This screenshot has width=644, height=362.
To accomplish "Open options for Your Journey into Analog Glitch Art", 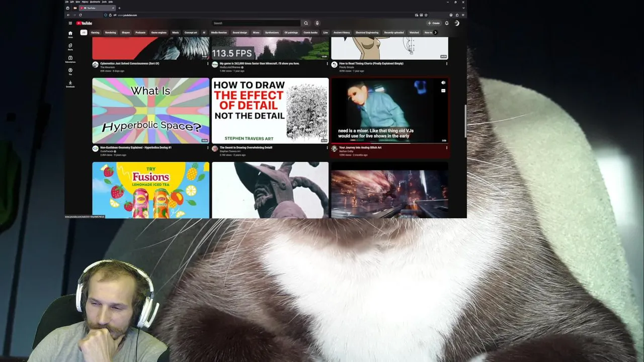I will [x=447, y=148].
